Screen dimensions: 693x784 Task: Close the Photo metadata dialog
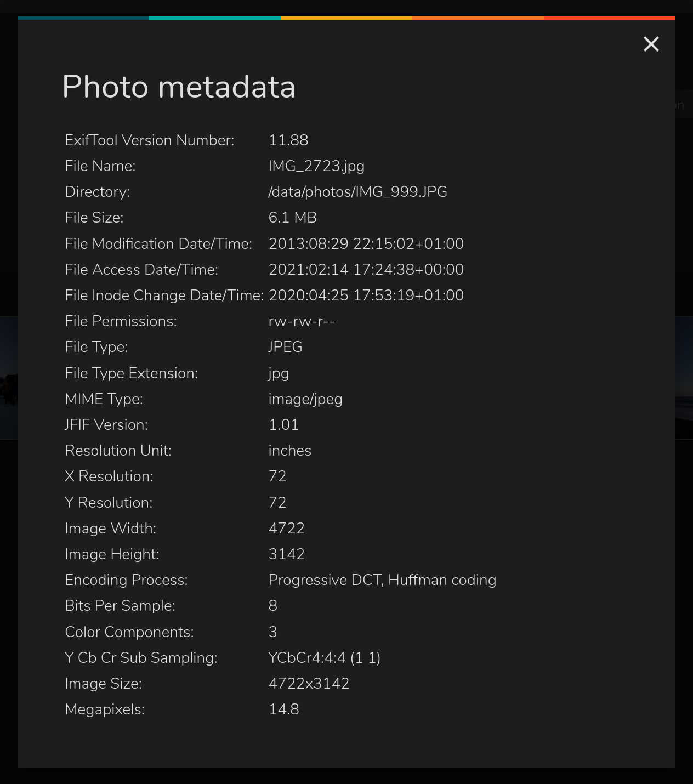[x=651, y=44]
